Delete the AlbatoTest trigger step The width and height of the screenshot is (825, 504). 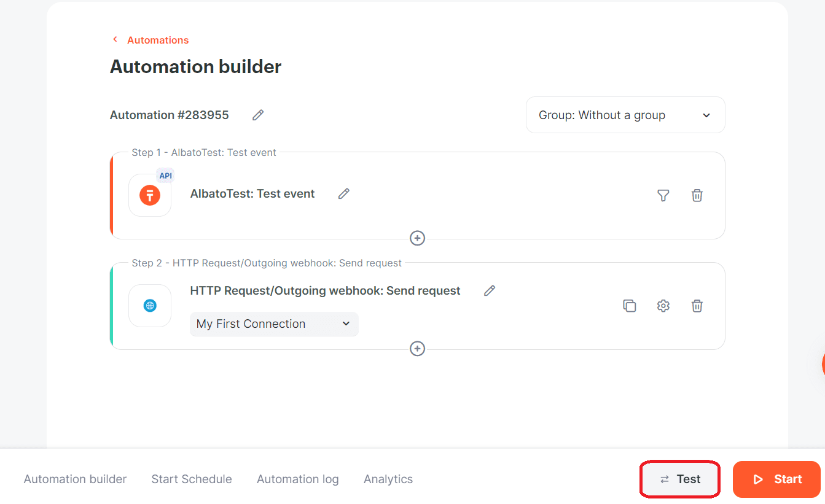coord(697,195)
